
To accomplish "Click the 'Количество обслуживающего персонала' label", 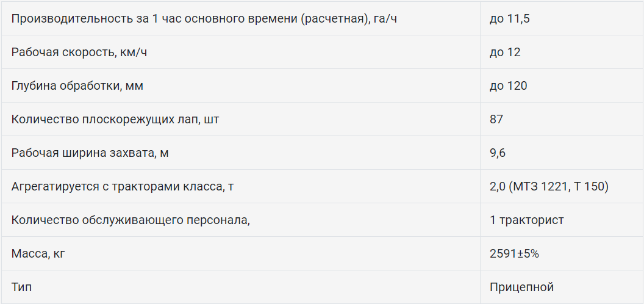I will tap(131, 220).
